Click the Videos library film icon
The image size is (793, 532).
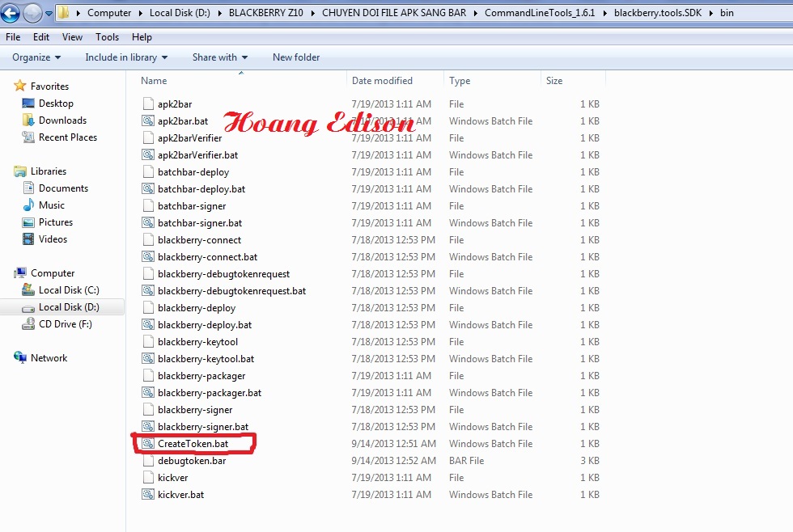coord(28,239)
